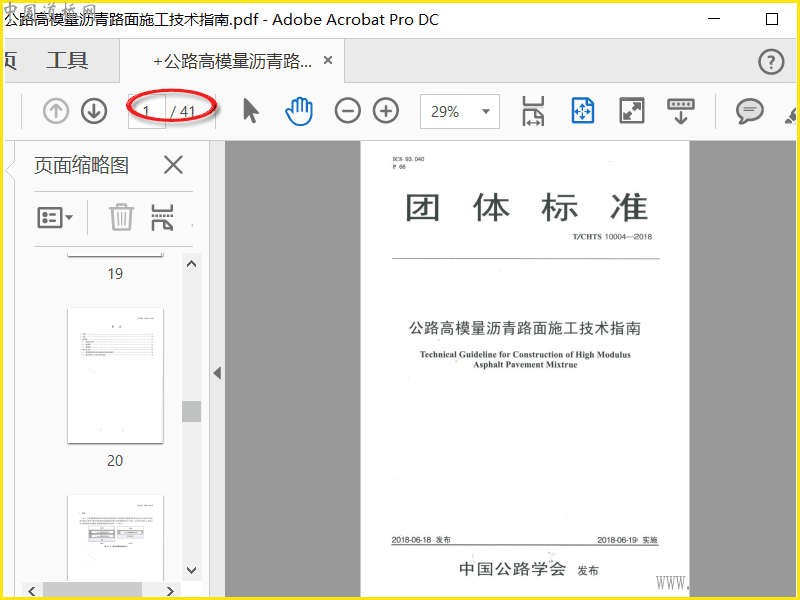
Task: Maximize the Acrobat window
Action: 772,19
